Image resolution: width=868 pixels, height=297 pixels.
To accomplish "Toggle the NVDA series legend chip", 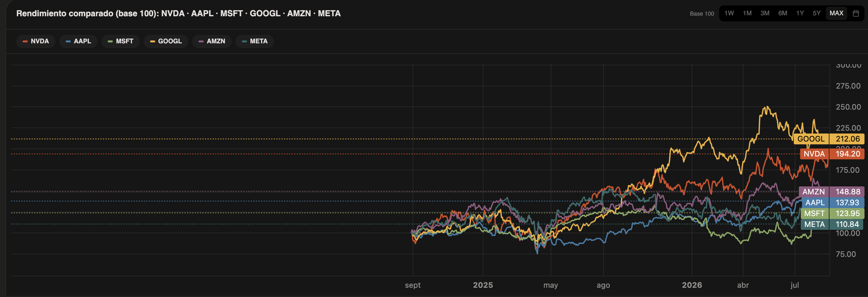I will [36, 41].
